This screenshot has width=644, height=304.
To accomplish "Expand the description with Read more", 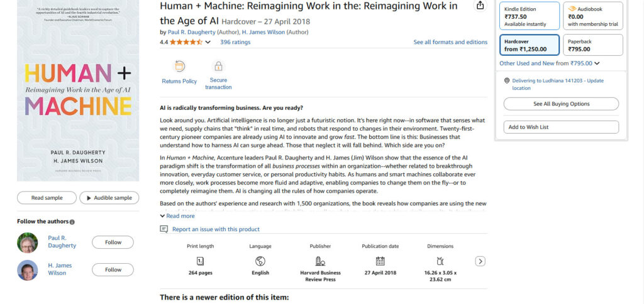I will click(177, 216).
